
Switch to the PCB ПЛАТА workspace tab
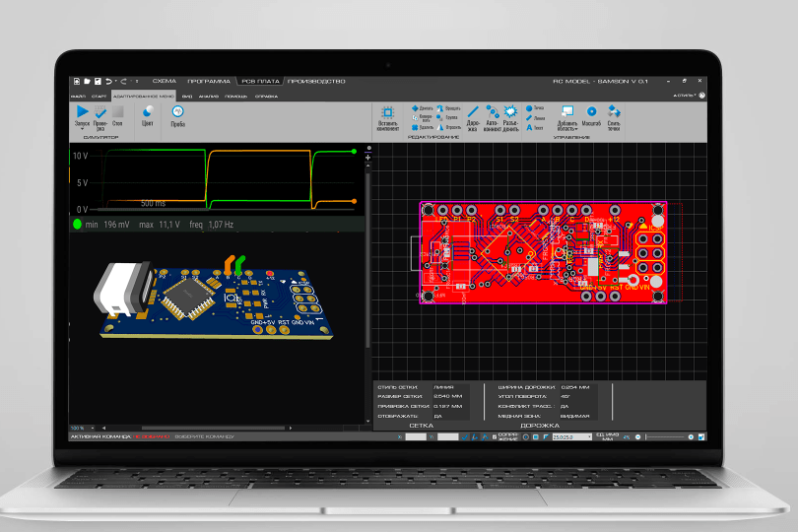click(x=260, y=81)
